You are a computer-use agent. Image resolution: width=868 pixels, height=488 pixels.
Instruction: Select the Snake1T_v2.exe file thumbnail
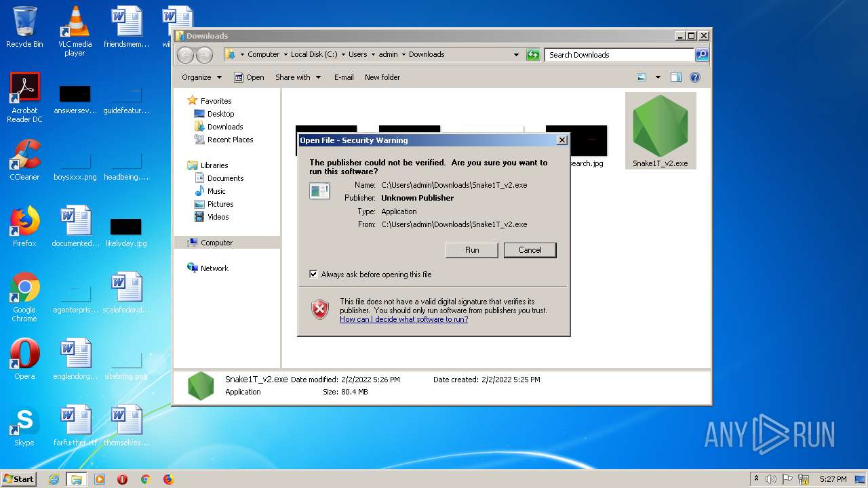pyautogui.click(x=660, y=130)
